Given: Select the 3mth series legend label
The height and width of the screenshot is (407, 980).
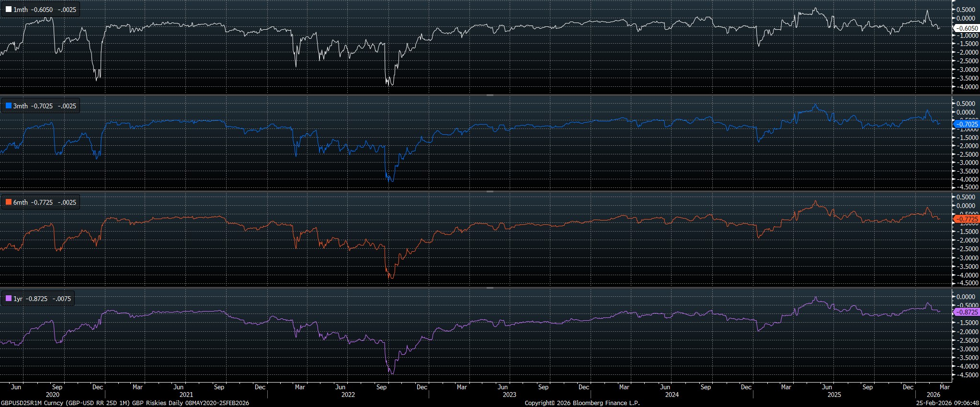Looking at the screenshot, I should 21,106.
